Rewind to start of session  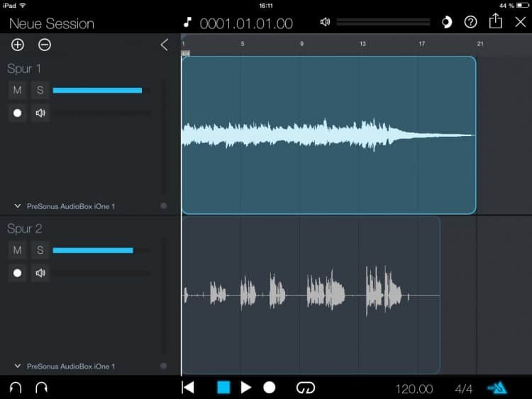(x=188, y=388)
